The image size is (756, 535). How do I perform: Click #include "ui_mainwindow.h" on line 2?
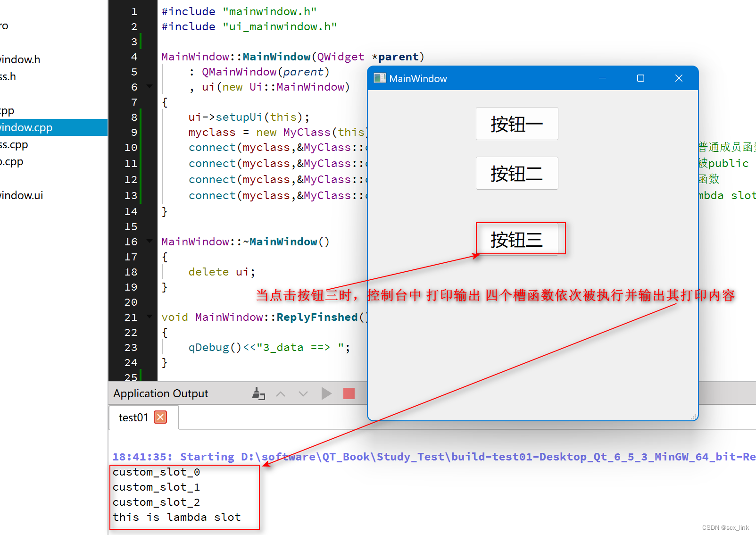[x=249, y=26]
